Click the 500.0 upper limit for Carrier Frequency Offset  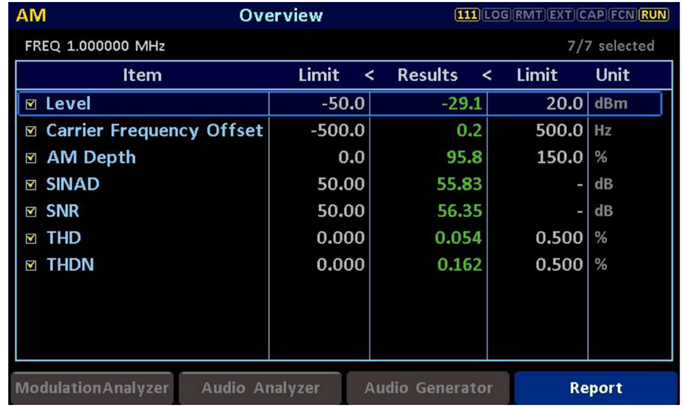(559, 131)
